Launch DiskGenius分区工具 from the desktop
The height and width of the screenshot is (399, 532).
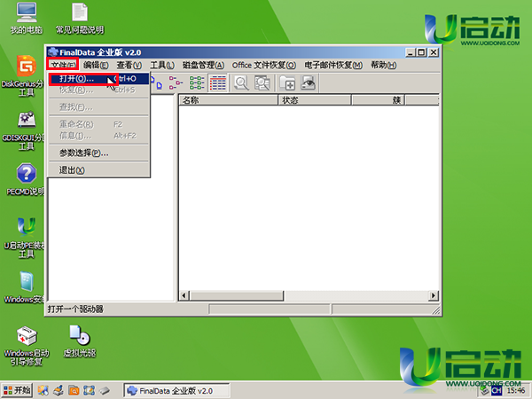click(x=25, y=75)
